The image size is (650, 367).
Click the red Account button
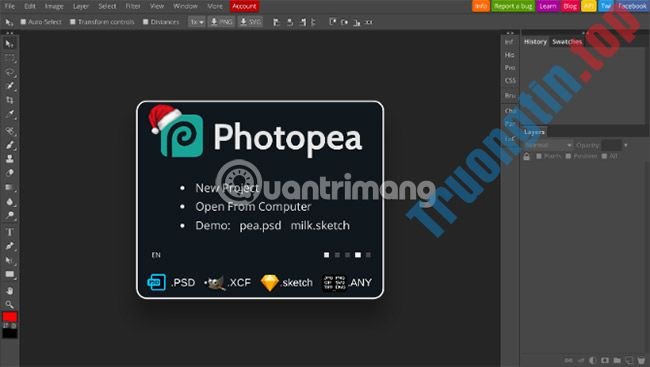(244, 6)
